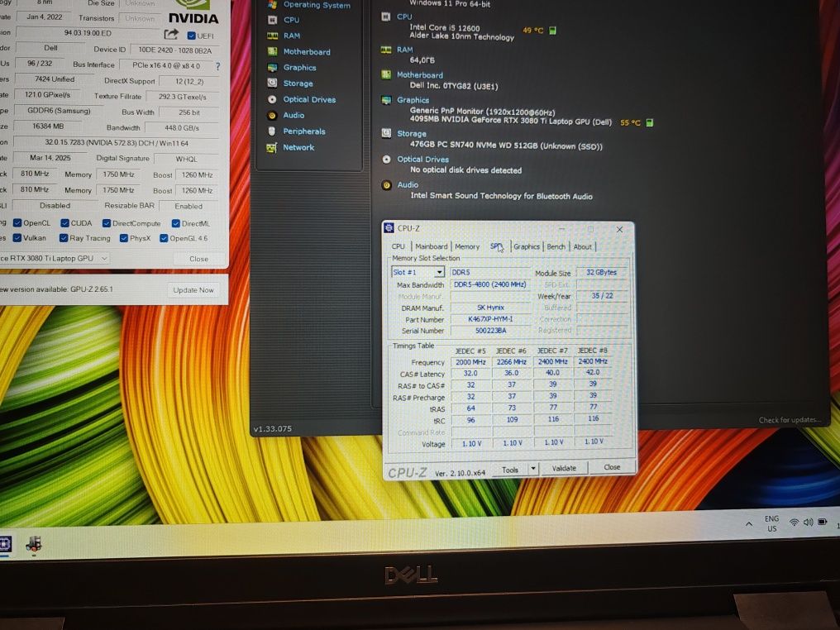
Task: Select Audio in Speccy sidebar
Action: coord(294,115)
